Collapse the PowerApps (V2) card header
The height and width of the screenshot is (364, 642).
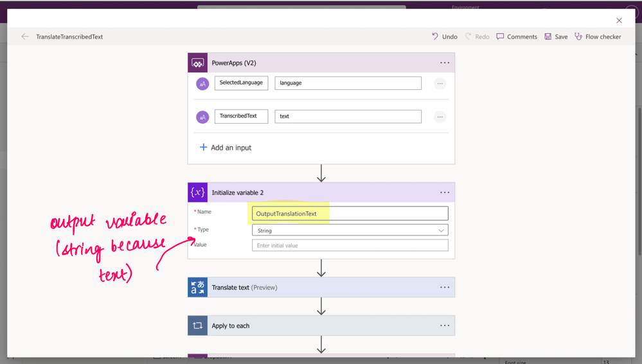click(321, 63)
